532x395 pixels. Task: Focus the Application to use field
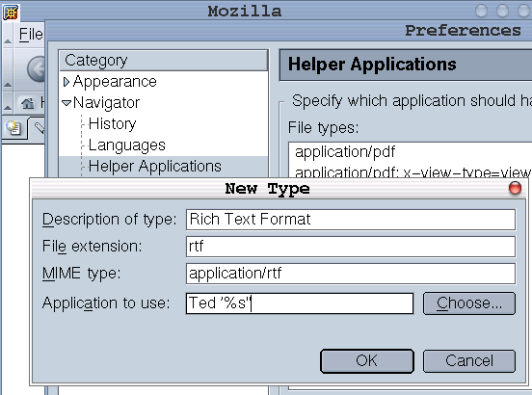pyautogui.click(x=300, y=303)
